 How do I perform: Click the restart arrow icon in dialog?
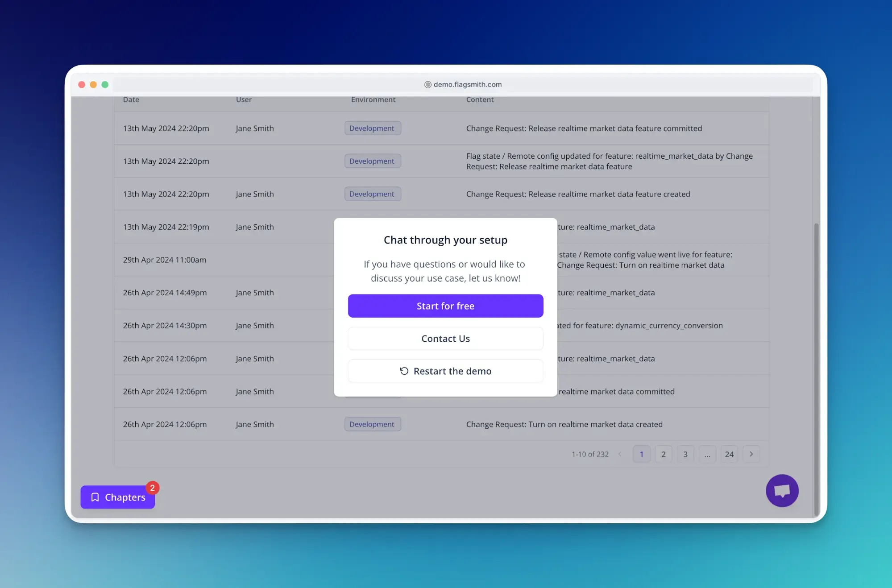(404, 371)
